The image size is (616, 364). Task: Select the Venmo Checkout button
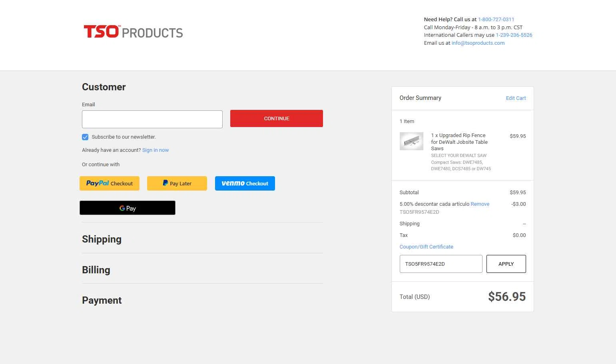coord(245,183)
